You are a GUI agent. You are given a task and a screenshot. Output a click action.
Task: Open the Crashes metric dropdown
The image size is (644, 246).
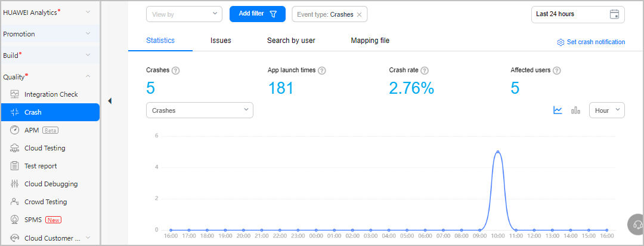pos(200,110)
